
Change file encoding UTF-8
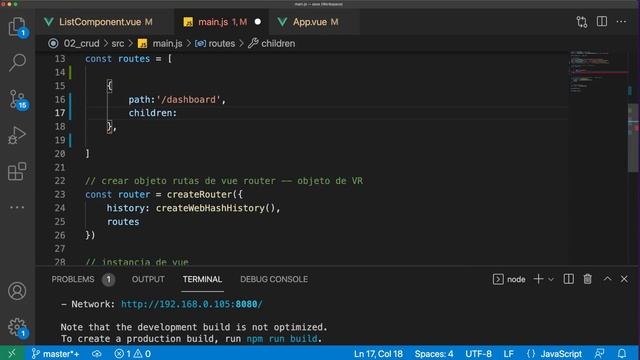(478, 353)
